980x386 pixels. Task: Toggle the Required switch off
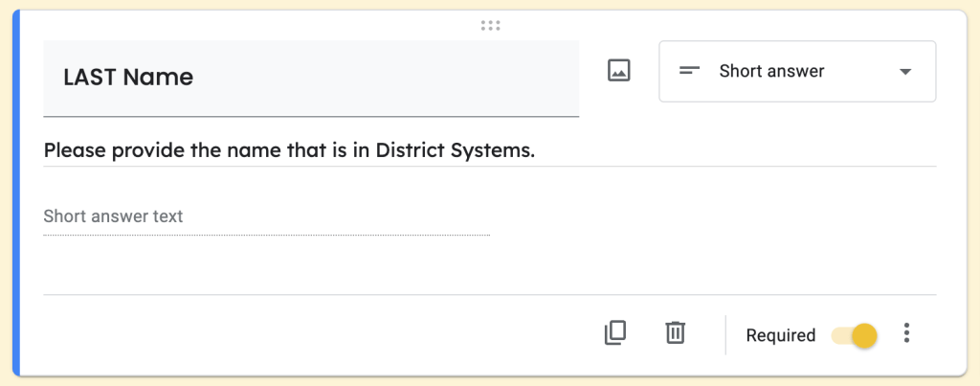click(854, 335)
